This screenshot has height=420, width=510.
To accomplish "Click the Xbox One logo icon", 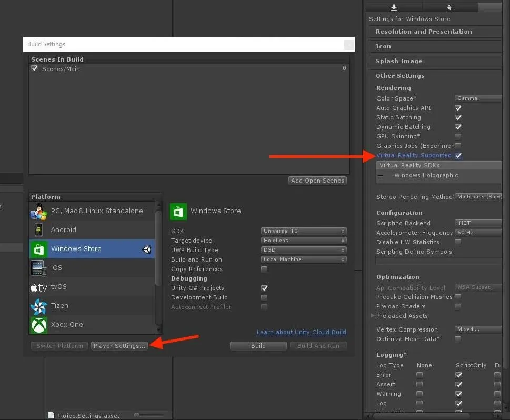I will click(39, 325).
